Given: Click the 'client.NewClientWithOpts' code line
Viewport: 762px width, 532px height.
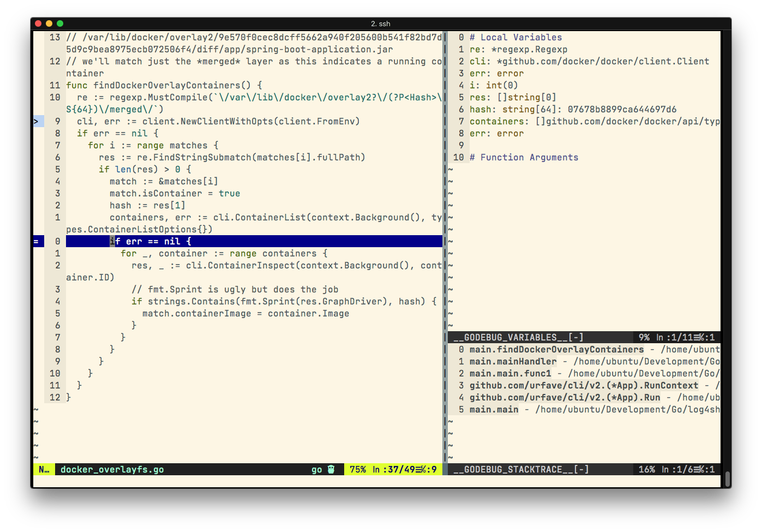Looking at the screenshot, I should tap(219, 121).
